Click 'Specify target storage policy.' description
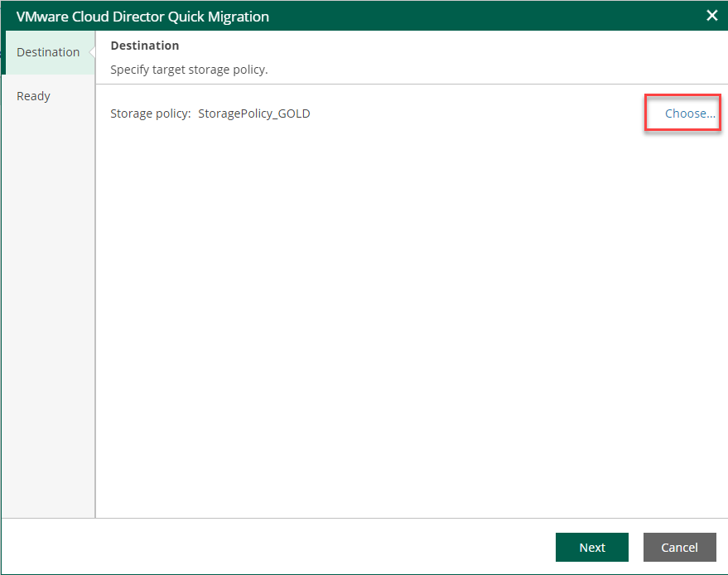 (189, 70)
